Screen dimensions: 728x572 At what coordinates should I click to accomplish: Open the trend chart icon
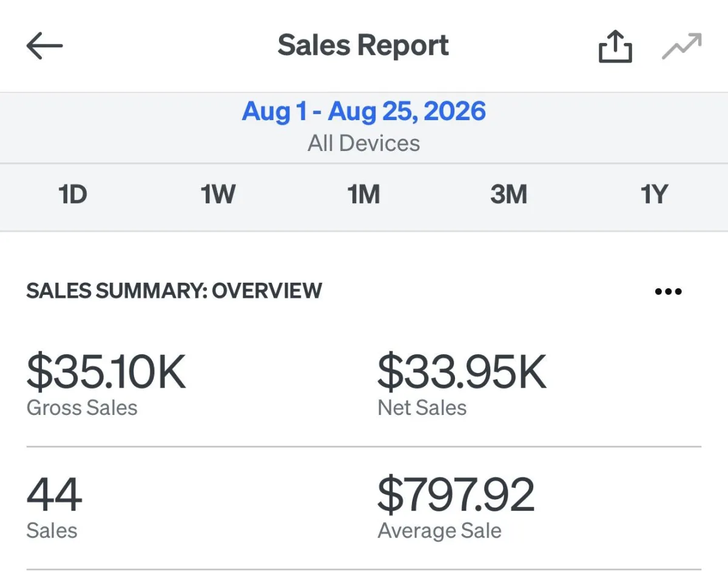(682, 47)
